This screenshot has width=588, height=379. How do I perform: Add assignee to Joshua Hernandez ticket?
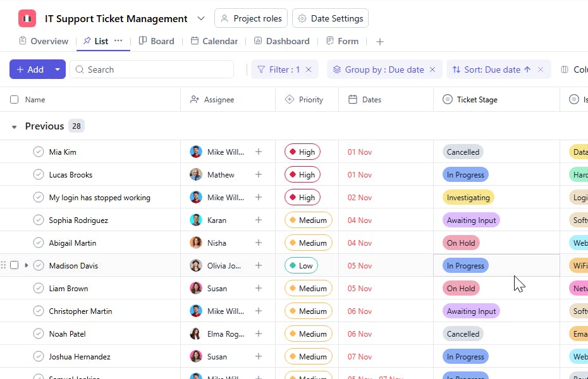pyautogui.click(x=259, y=356)
